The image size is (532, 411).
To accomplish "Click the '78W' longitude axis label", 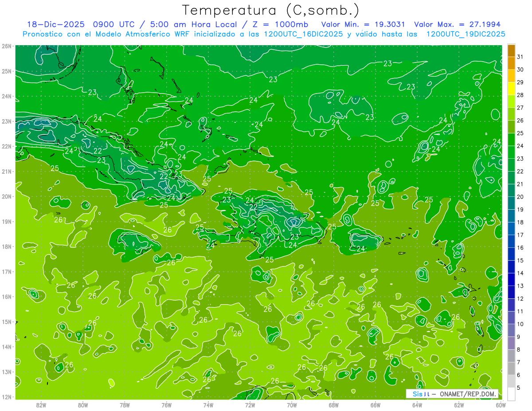I will (125, 405).
